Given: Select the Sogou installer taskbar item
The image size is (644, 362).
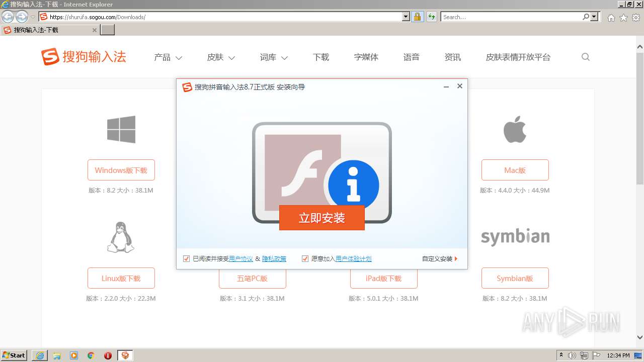Looking at the screenshot, I should [125, 355].
